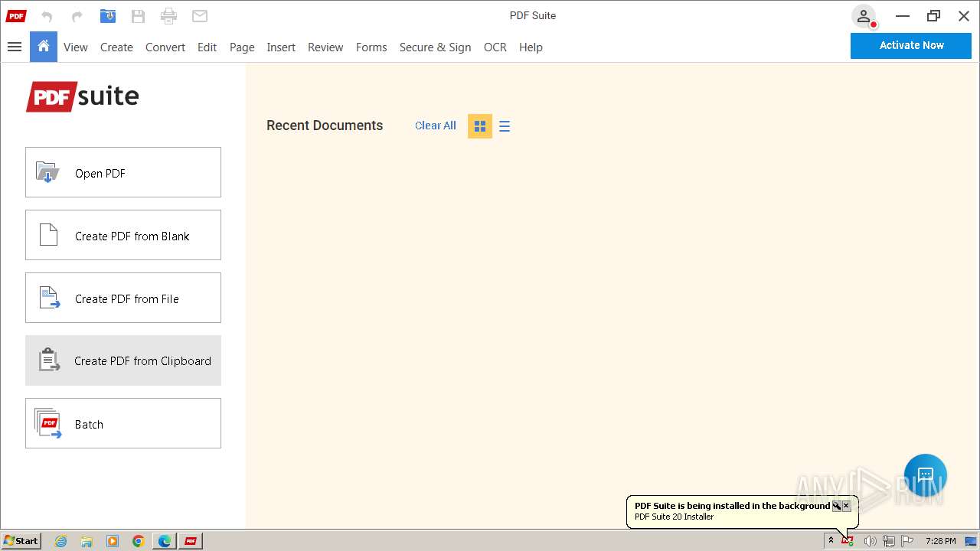This screenshot has width=980, height=551.
Task: Open the Insert menu
Action: [281, 47]
